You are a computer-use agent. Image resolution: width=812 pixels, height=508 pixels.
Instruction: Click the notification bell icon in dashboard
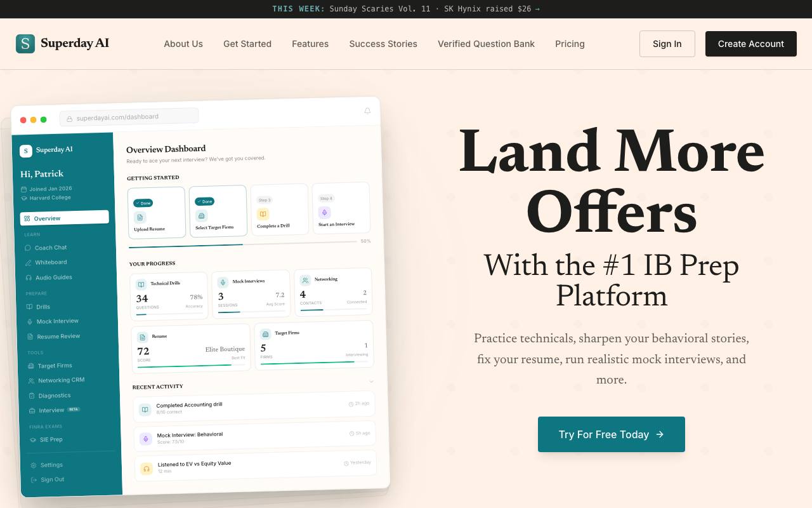367,110
